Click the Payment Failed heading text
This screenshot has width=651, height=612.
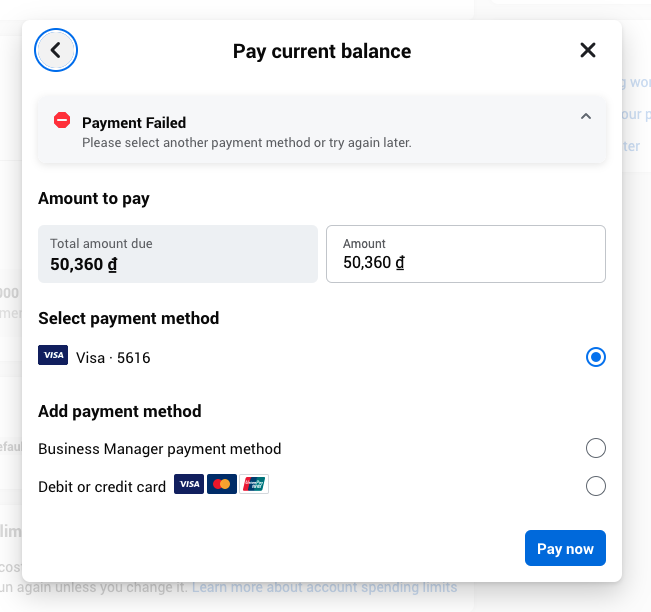[x=134, y=123]
